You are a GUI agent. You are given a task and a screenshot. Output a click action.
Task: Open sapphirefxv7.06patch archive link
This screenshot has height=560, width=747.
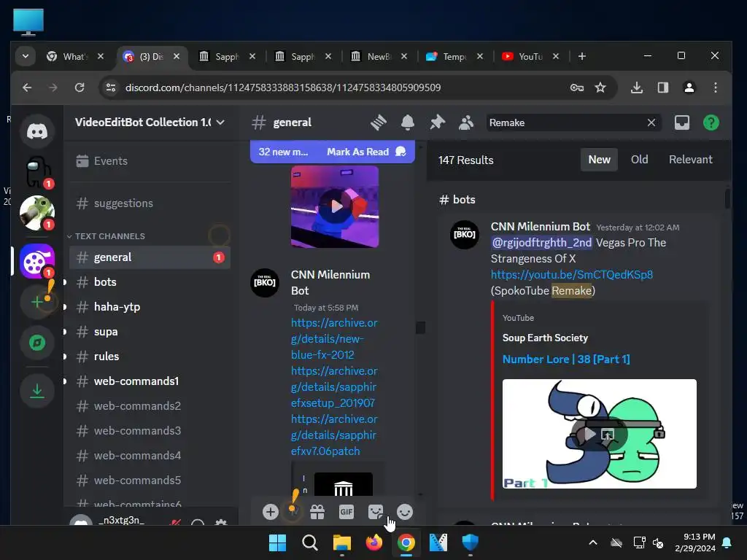pos(334,435)
